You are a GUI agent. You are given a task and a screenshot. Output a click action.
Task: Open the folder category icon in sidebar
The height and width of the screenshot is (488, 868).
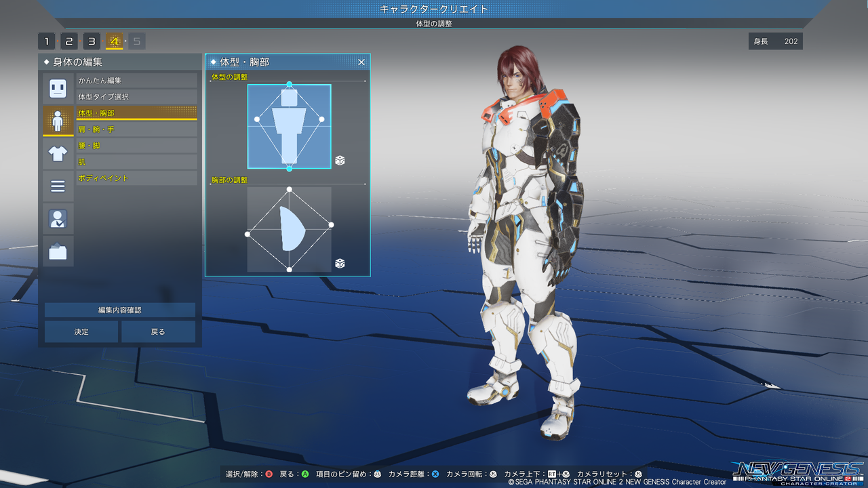coord(58,251)
